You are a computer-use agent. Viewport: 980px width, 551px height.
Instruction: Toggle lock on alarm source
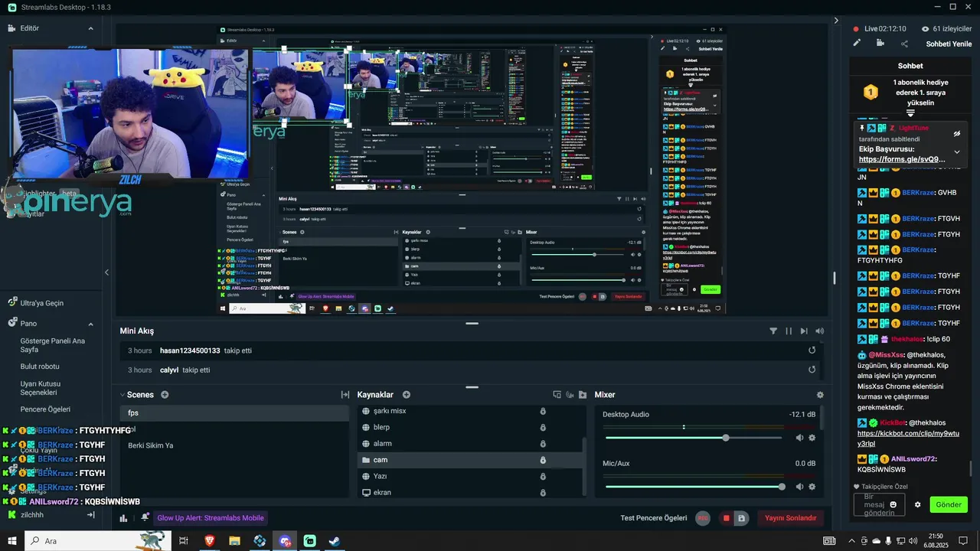(543, 444)
